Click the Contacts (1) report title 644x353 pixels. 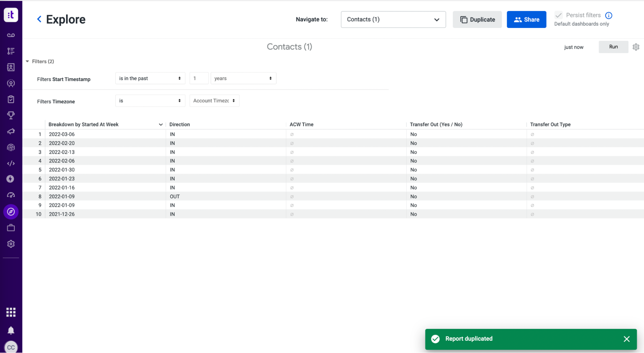pyautogui.click(x=289, y=47)
